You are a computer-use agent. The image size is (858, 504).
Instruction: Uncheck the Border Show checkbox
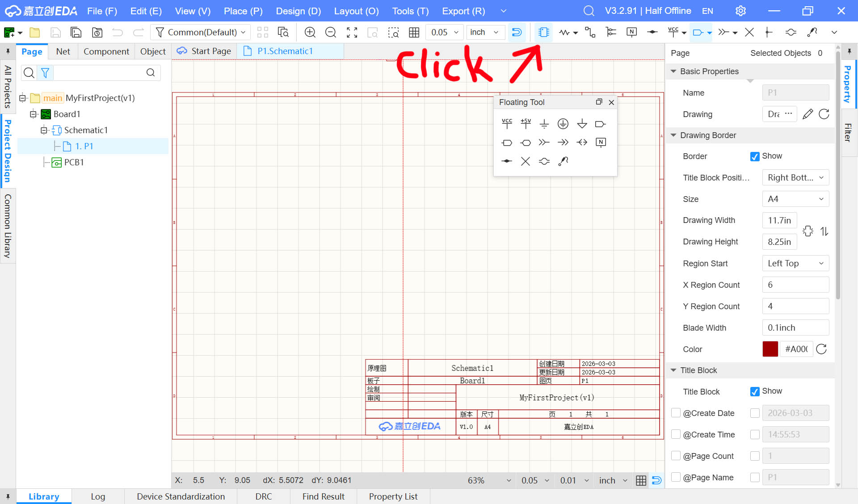pyautogui.click(x=755, y=156)
